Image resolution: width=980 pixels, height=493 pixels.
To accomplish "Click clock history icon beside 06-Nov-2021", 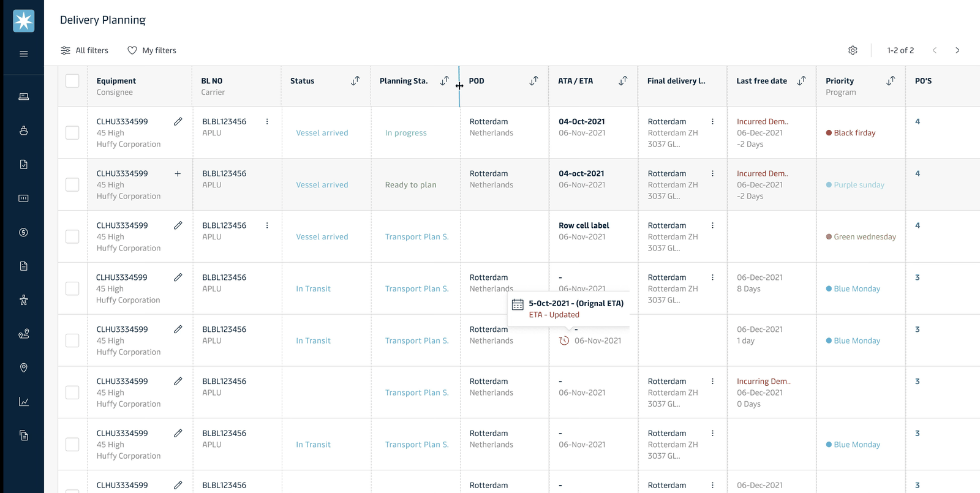I will point(564,341).
